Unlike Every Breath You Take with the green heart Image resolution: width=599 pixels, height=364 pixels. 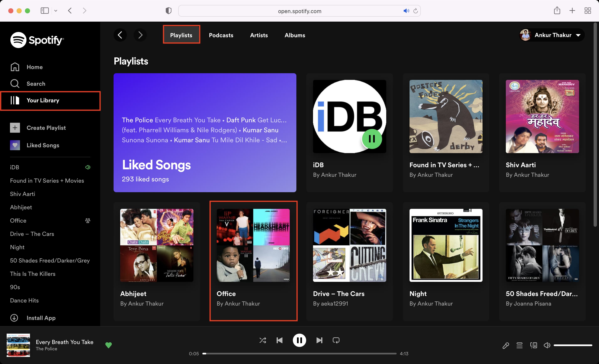pos(108,345)
